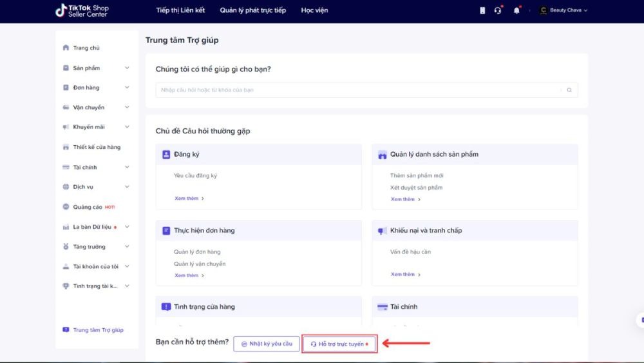The height and width of the screenshot is (363, 644).
Task: Click the TikTok Shop Seller Center logo
Action: [82, 11]
